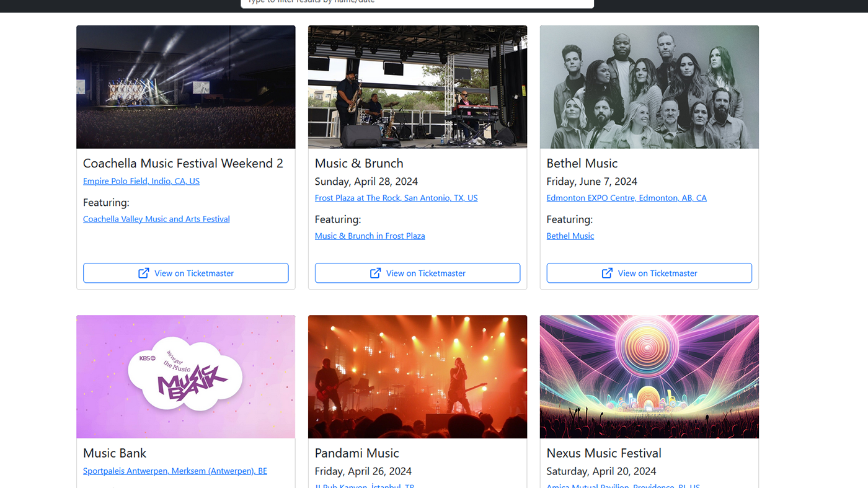Open Music & Brunch band photo
Screen dimensions: 868x488
click(x=417, y=87)
